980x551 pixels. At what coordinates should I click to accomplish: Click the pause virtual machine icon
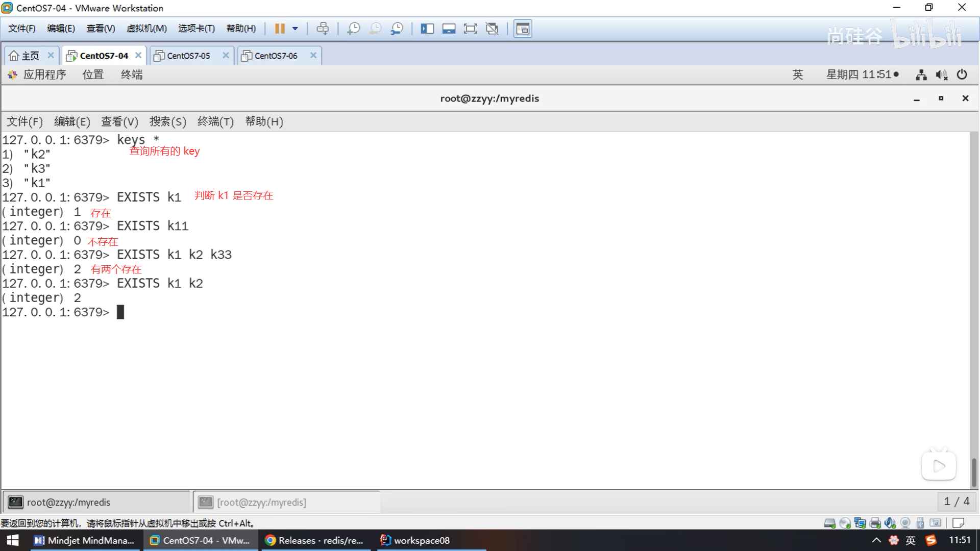click(x=280, y=29)
